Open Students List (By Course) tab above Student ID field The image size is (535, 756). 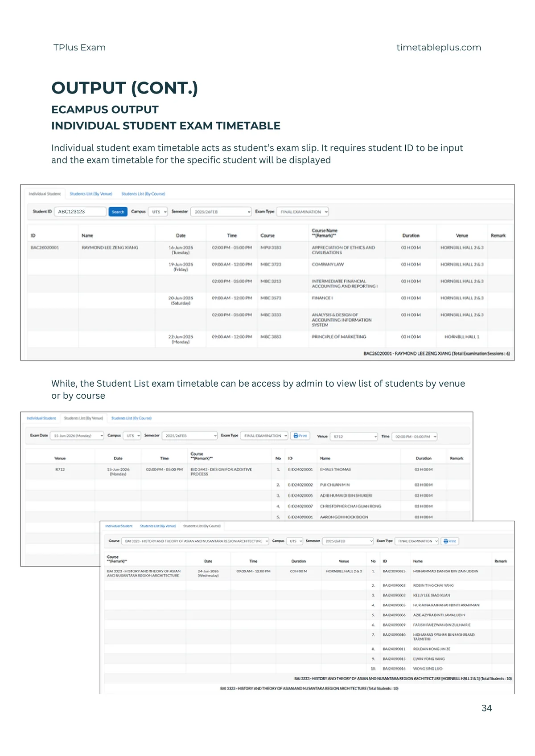pyautogui.click(x=143, y=194)
